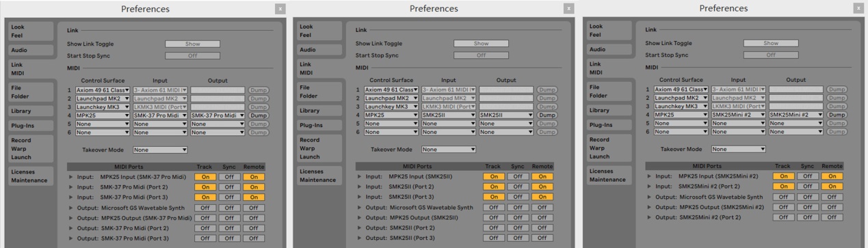Expand the "Input: SMK25II (Port 3)" entry

click(x=360, y=197)
